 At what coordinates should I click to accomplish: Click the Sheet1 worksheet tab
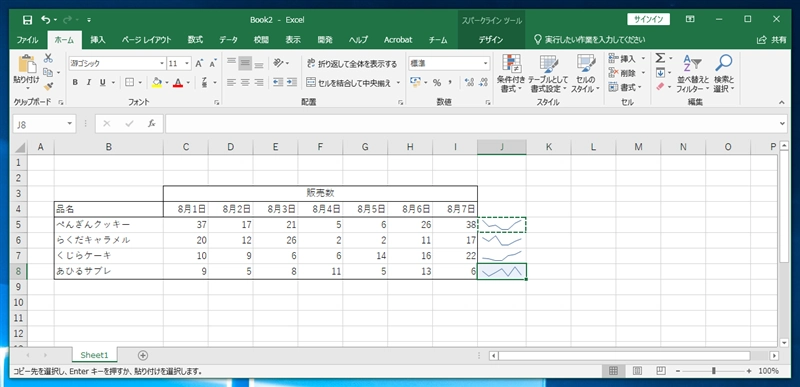[x=94, y=355]
